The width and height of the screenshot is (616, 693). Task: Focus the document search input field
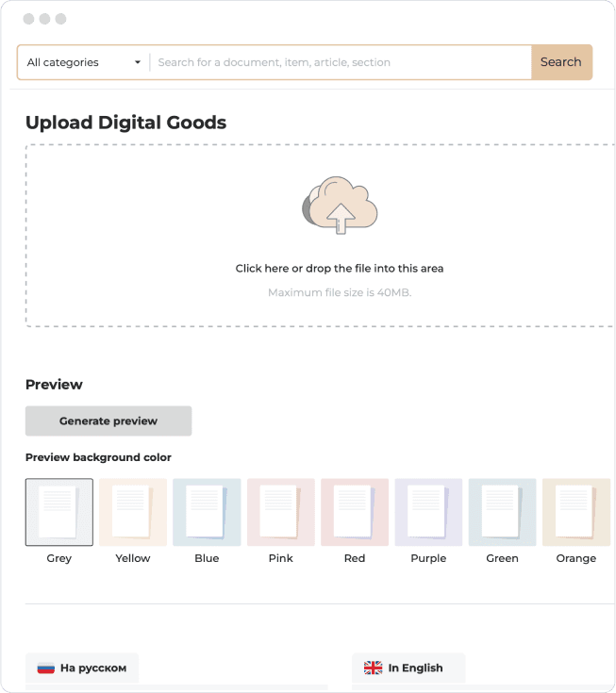(x=340, y=62)
